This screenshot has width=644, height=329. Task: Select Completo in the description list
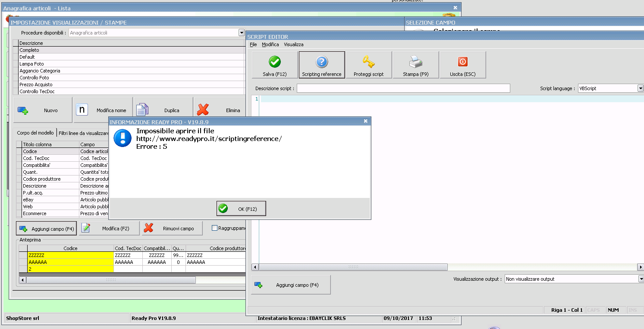point(132,50)
